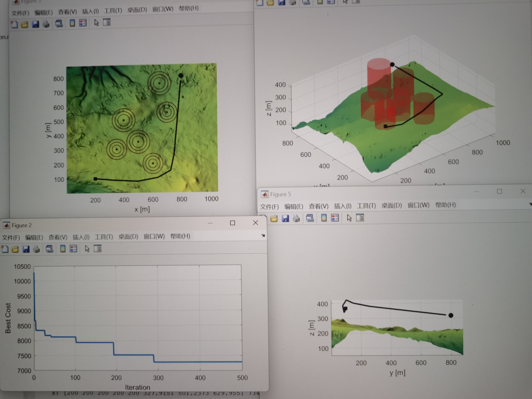Maximize the Figure 2 window
The height and width of the screenshot is (399, 532).
[232, 223]
